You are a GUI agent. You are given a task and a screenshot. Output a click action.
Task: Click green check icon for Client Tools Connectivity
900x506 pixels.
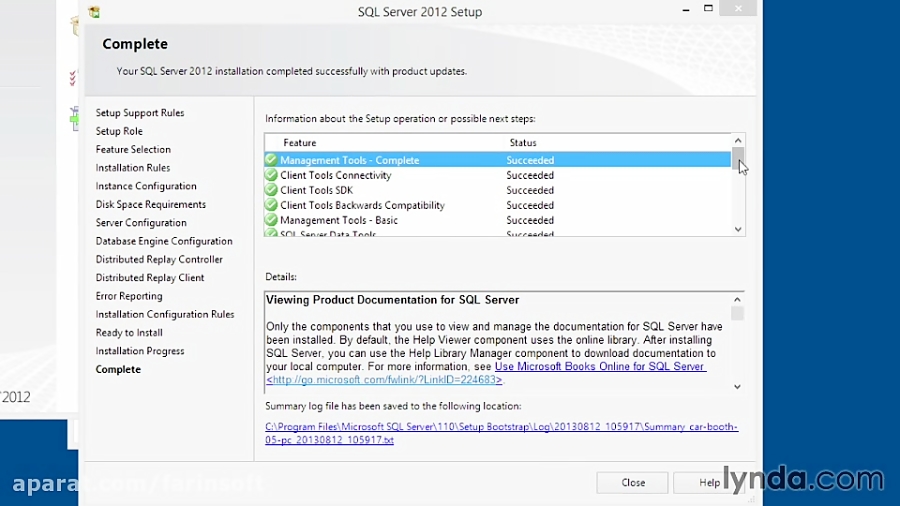271,175
